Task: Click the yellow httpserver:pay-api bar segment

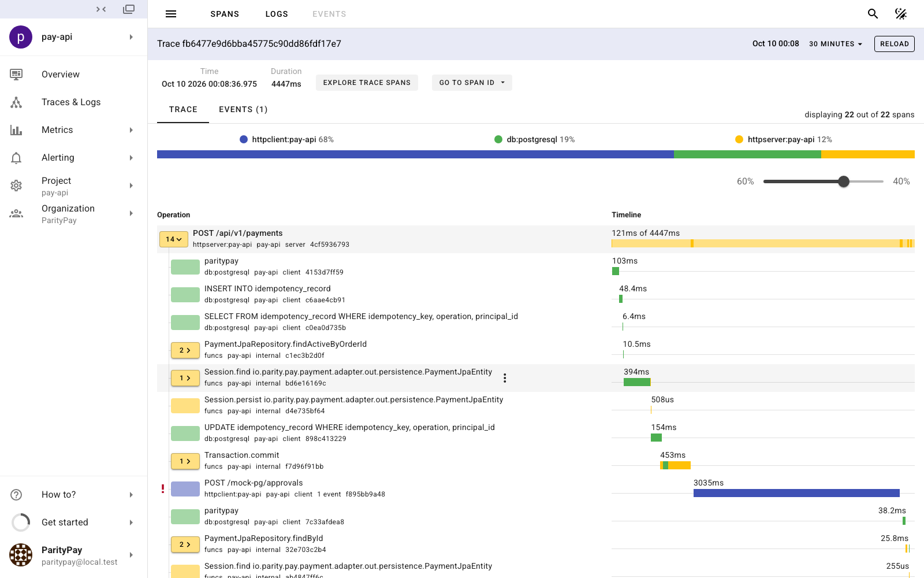Action: [868, 154]
